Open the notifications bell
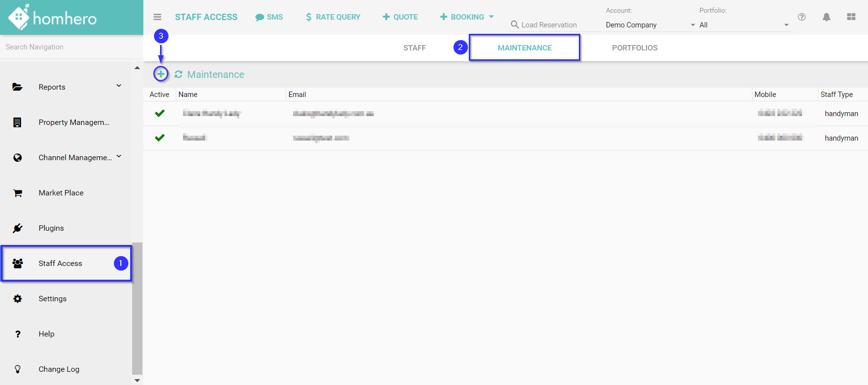This screenshot has height=385, width=868. [826, 17]
